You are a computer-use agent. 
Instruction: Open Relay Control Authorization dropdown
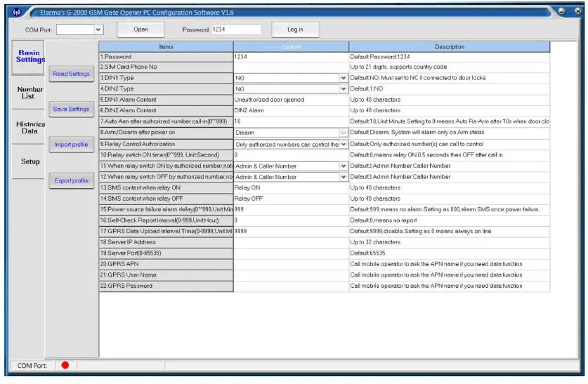click(343, 144)
